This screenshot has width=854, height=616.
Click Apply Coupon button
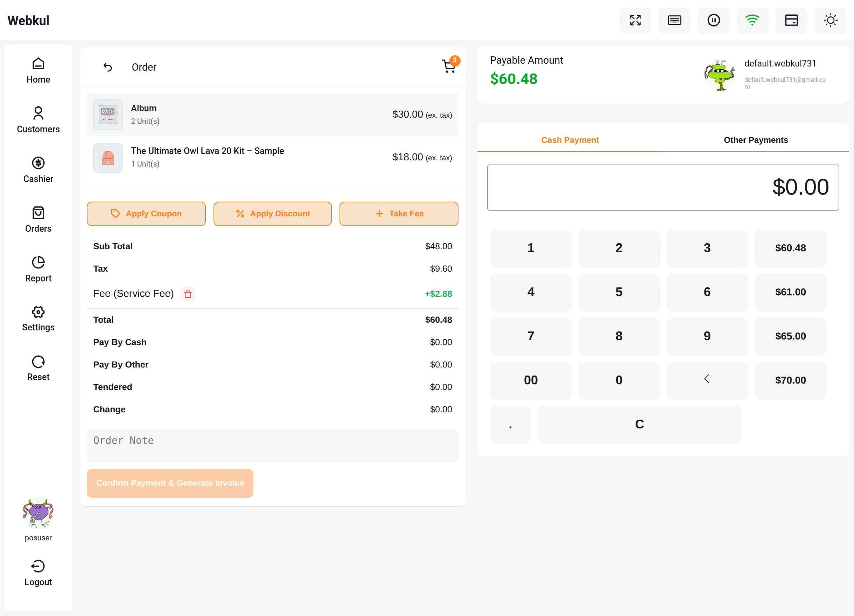coord(146,214)
